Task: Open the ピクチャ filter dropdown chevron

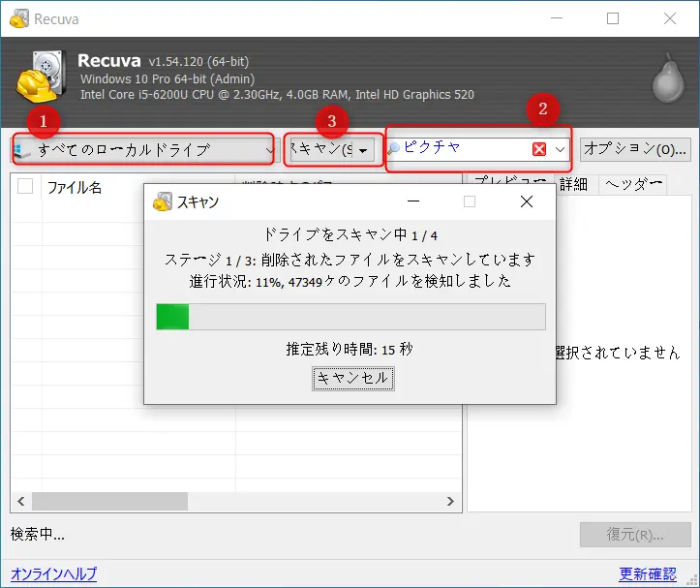Action: tap(560, 149)
